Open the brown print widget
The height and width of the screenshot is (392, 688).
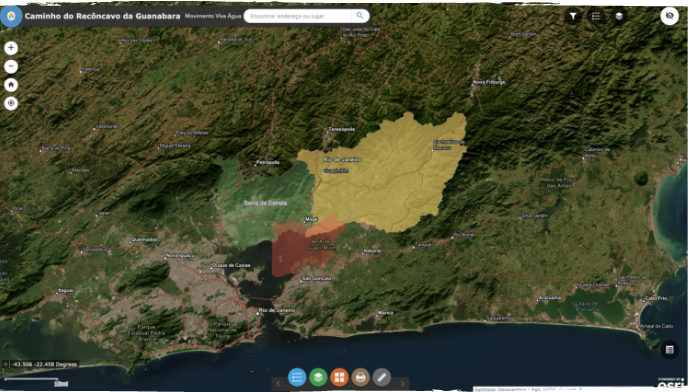coord(360,377)
